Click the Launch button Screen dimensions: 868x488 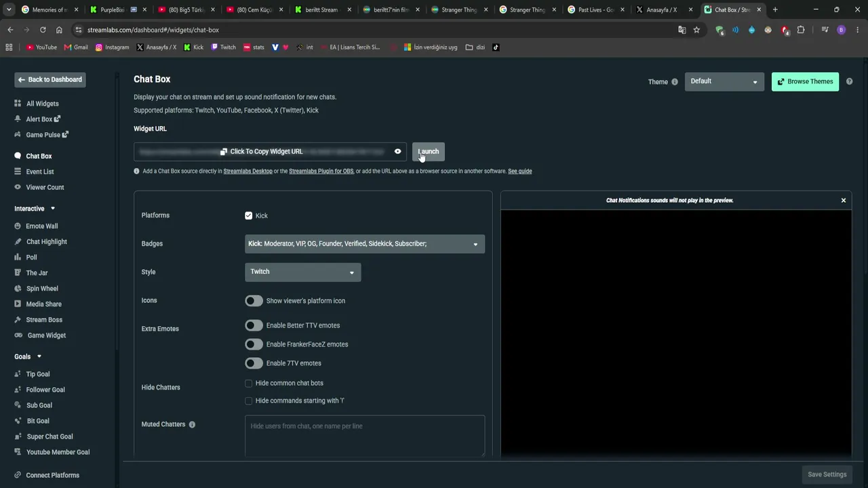(429, 152)
